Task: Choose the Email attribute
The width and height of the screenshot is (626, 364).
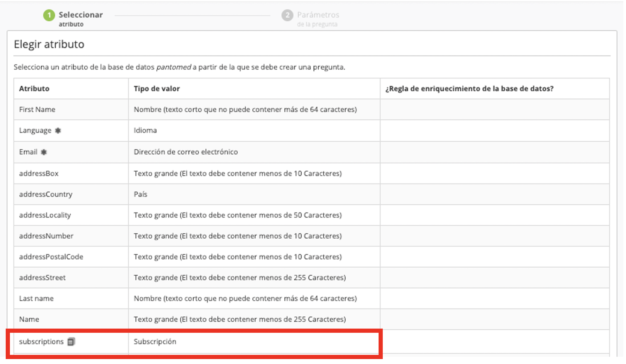Action: tap(28, 152)
